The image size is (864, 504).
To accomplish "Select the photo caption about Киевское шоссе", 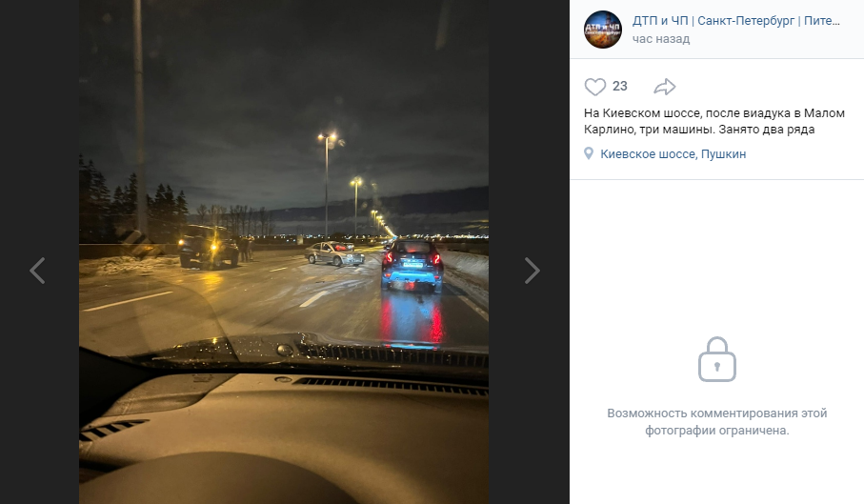I will (x=714, y=121).
